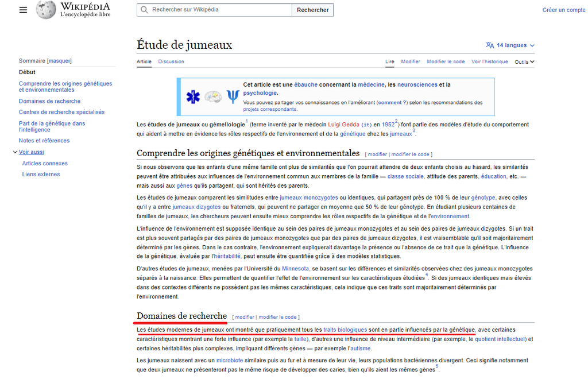Go to Notes et références in sommaire
The image size is (588, 383).
44,141
